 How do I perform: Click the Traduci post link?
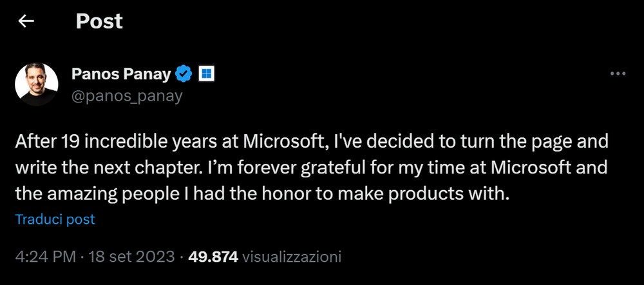coord(55,219)
